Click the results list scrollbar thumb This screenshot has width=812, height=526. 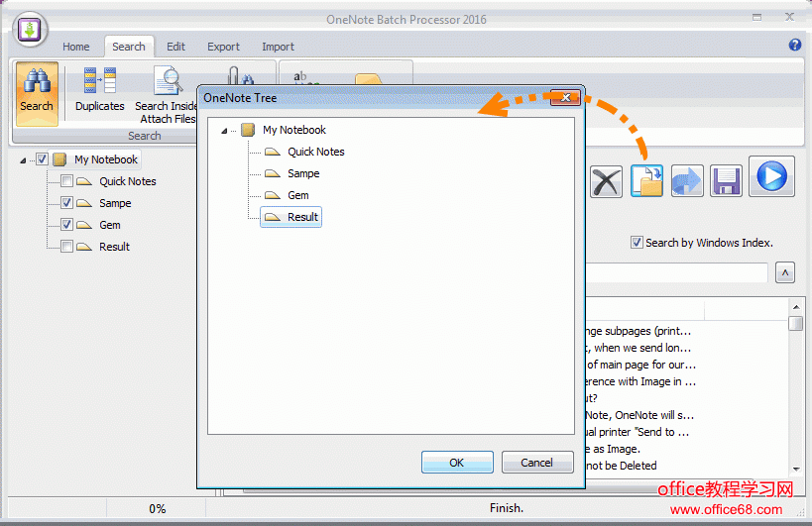tap(796, 323)
